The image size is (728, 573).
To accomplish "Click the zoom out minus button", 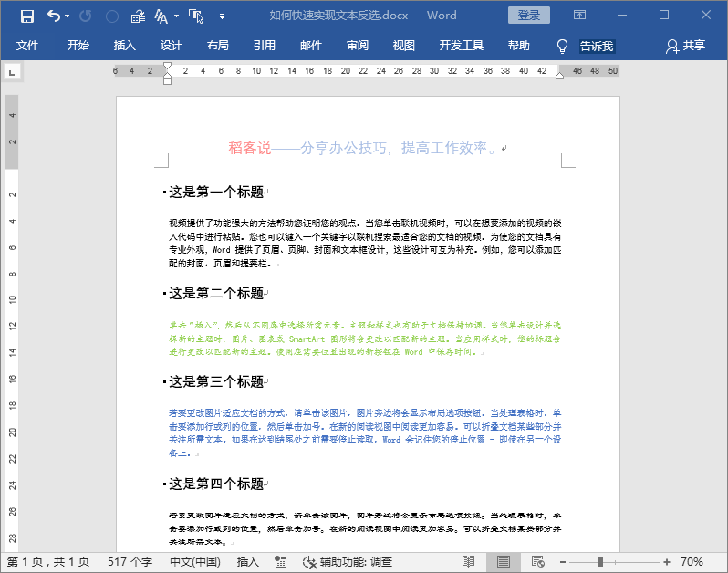I will [563, 562].
